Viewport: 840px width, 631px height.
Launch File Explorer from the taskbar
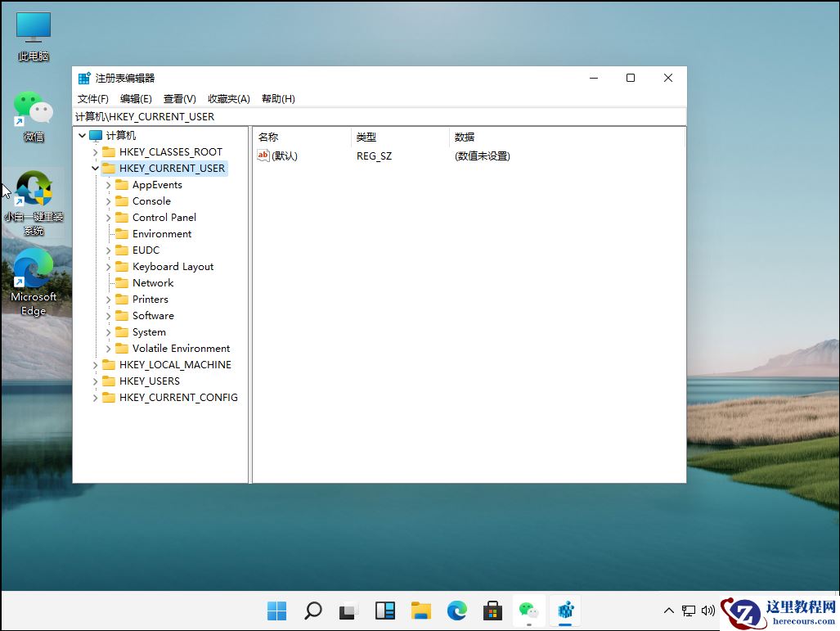coord(420,611)
